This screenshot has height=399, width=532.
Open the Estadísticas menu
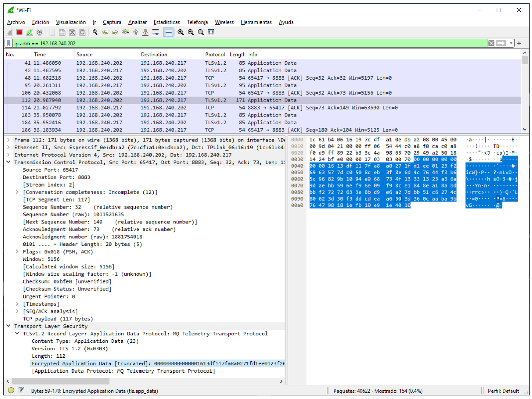click(x=166, y=22)
